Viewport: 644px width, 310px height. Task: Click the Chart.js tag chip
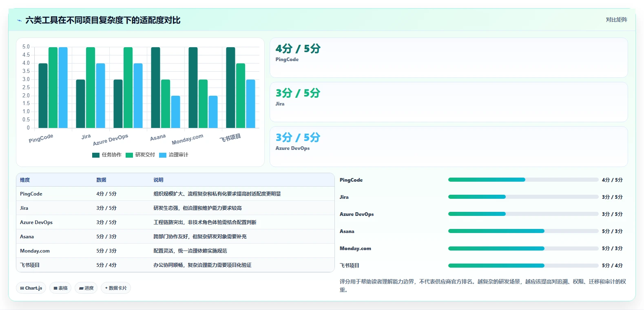(31, 288)
